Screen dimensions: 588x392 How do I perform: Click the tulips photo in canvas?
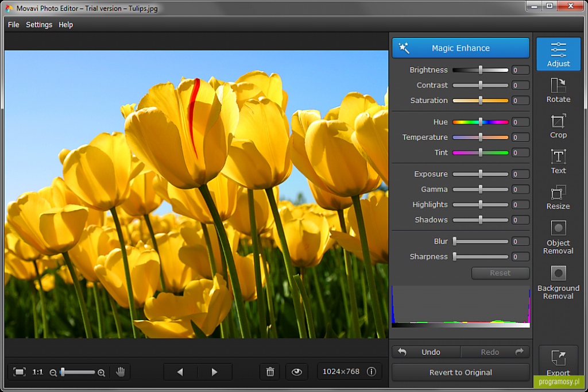pos(196,194)
